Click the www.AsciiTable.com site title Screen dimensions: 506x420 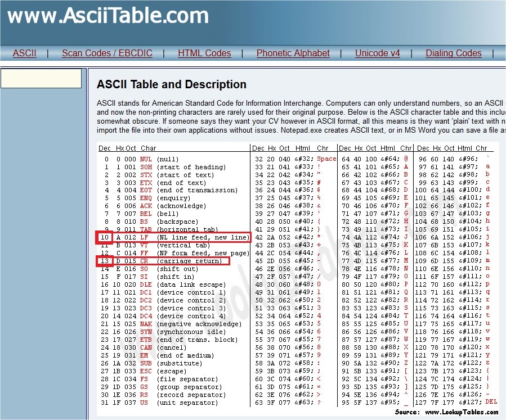(108, 16)
